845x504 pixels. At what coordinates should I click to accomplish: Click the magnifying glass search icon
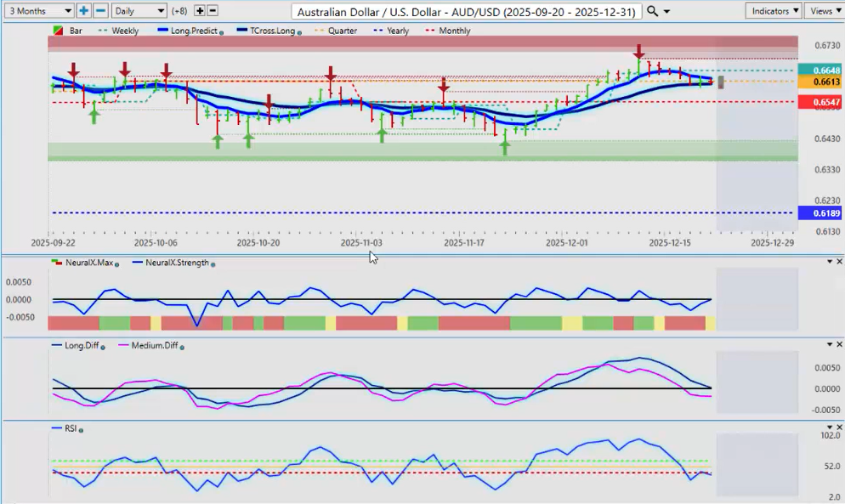pyautogui.click(x=652, y=11)
